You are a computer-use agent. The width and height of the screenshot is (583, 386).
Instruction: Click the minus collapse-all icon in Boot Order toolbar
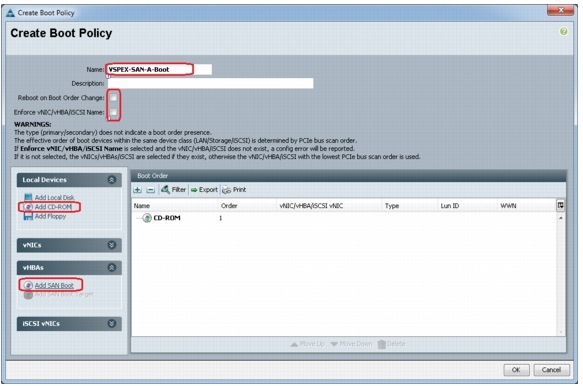pyautogui.click(x=150, y=190)
